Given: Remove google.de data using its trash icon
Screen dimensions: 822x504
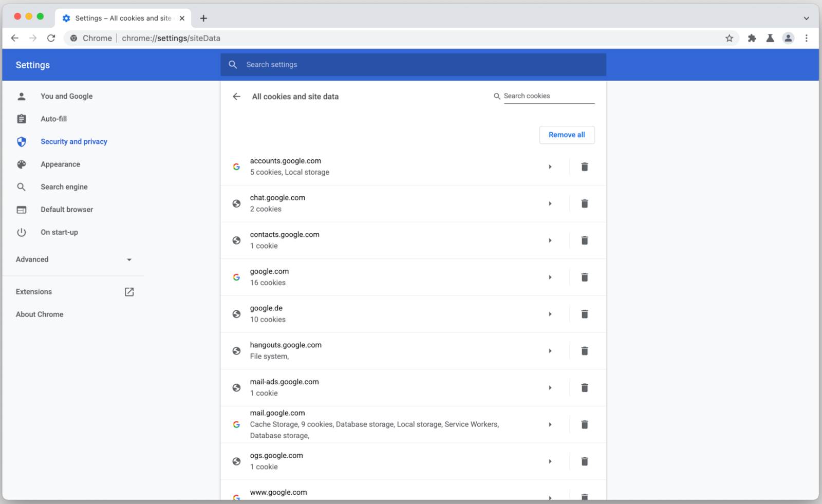Looking at the screenshot, I should 585,314.
